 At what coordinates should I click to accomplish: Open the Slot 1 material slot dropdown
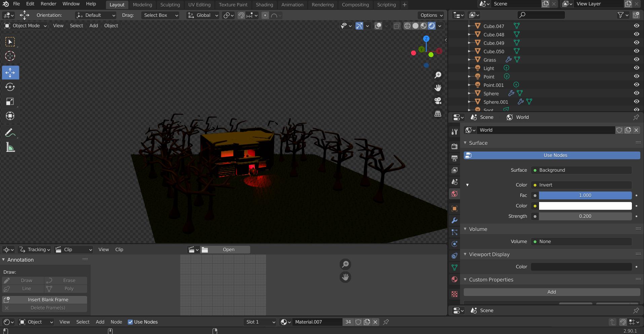(x=260, y=322)
